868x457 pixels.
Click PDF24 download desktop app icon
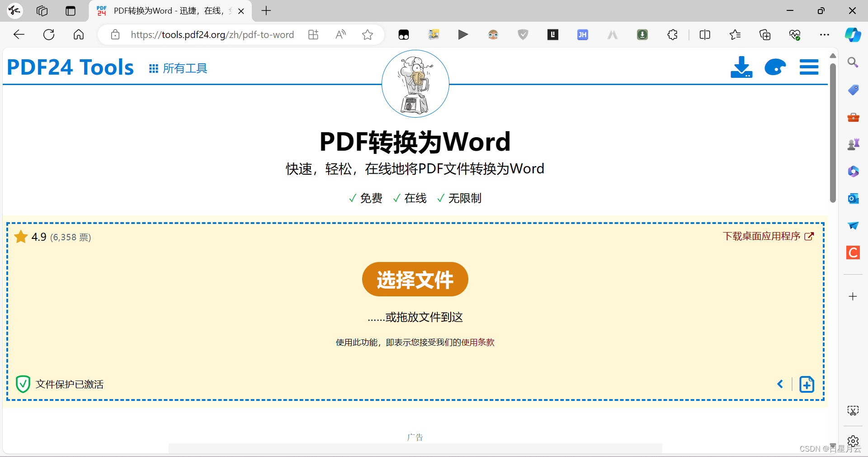coord(741,67)
